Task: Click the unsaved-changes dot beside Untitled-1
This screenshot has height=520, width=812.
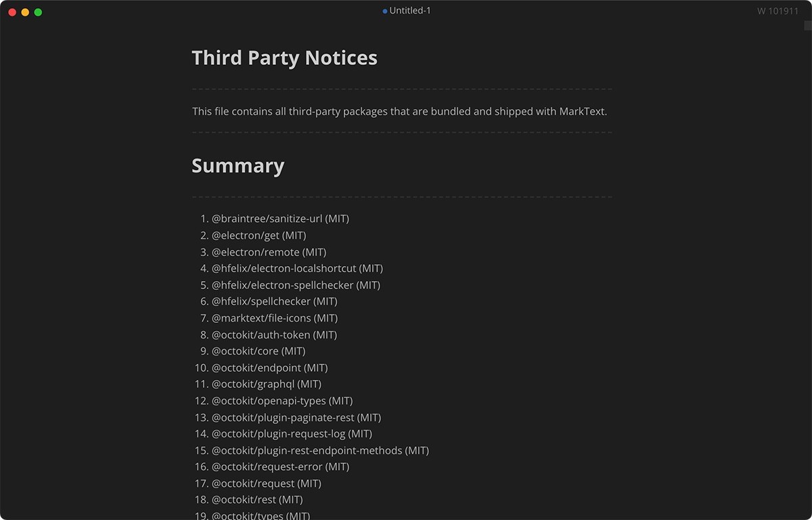Action: tap(383, 10)
